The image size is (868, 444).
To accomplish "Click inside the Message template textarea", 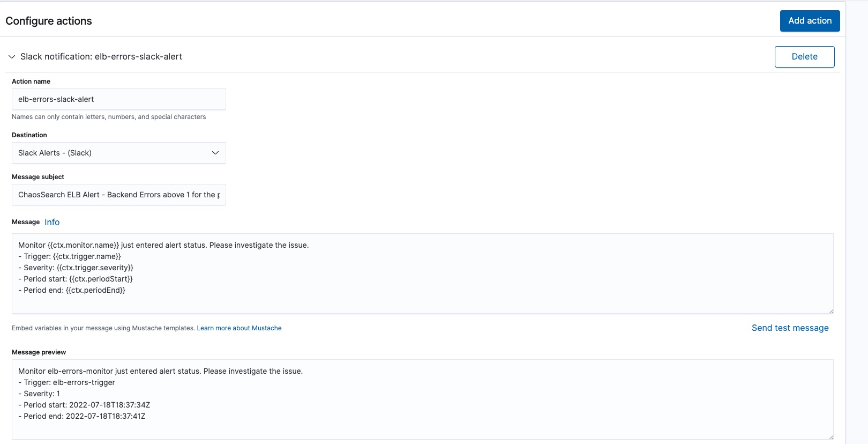I will (x=423, y=273).
